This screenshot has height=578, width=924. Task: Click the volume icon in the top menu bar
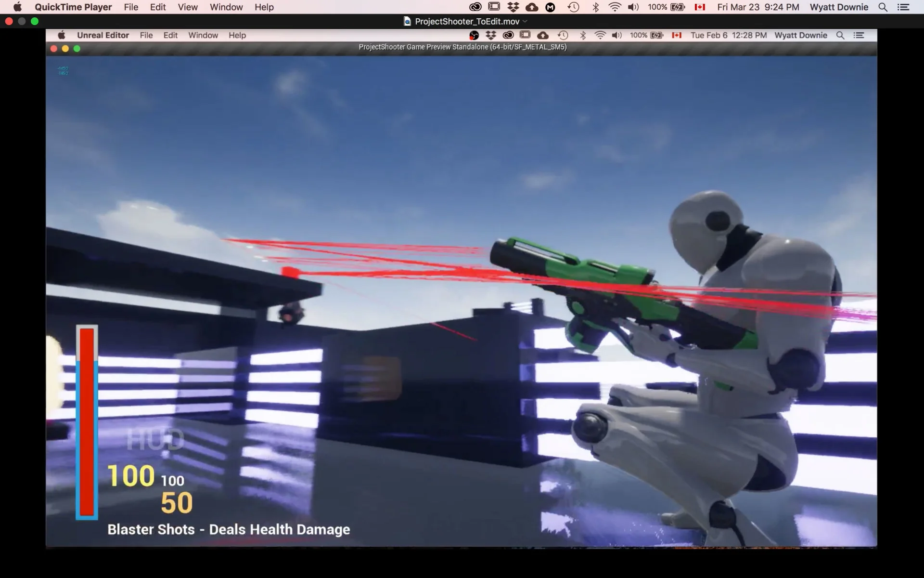(x=633, y=7)
